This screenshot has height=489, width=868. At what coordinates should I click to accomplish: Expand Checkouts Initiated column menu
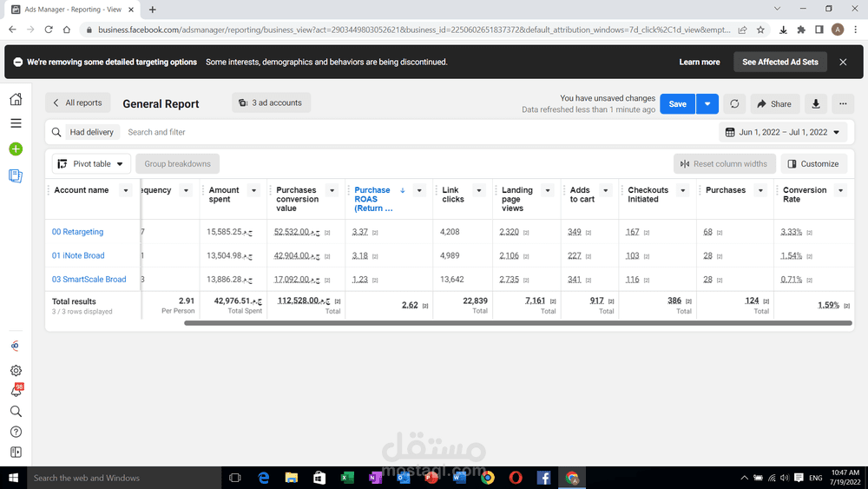(683, 190)
